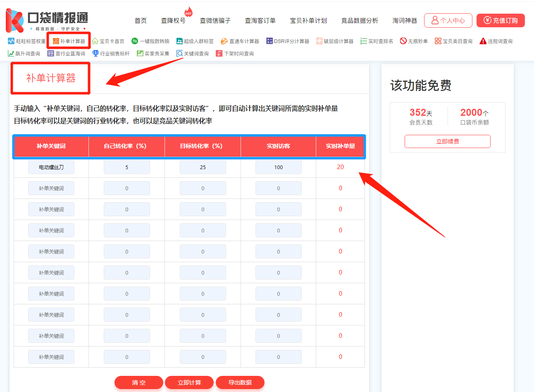The width and height of the screenshot is (534, 392).
Task: Launch 一键指数转换 green swap icon
Action: tap(134, 41)
